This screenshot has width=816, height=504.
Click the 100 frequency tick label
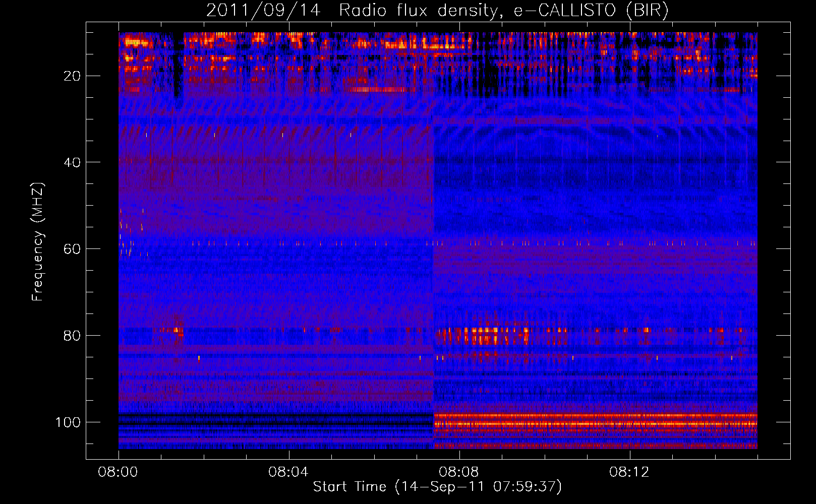coord(68,422)
